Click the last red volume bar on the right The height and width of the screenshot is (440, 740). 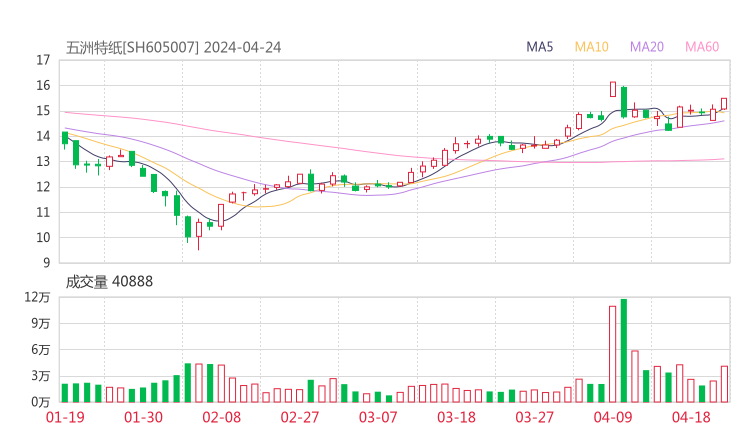click(724, 384)
